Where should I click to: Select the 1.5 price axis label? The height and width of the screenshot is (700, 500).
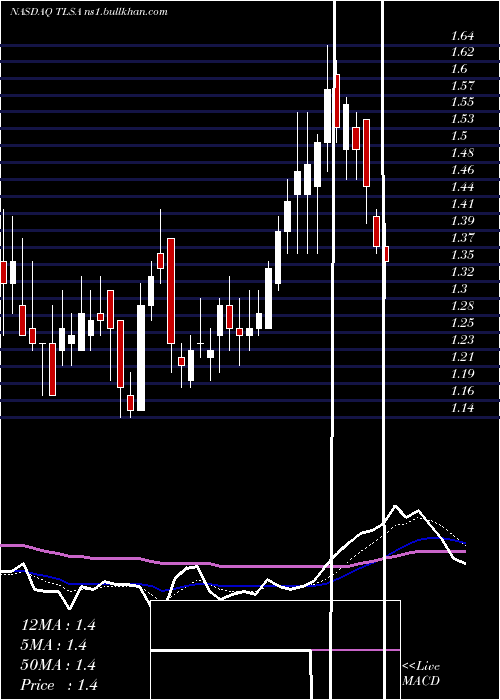(459, 136)
